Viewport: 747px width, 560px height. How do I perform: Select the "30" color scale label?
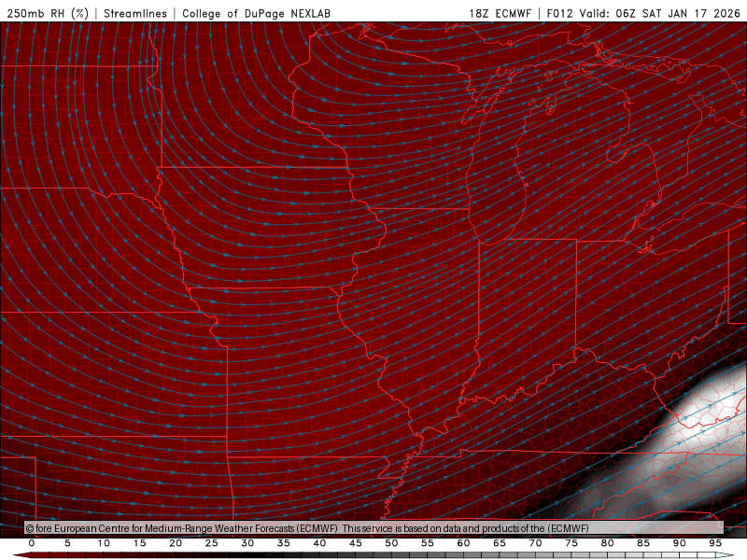click(247, 543)
